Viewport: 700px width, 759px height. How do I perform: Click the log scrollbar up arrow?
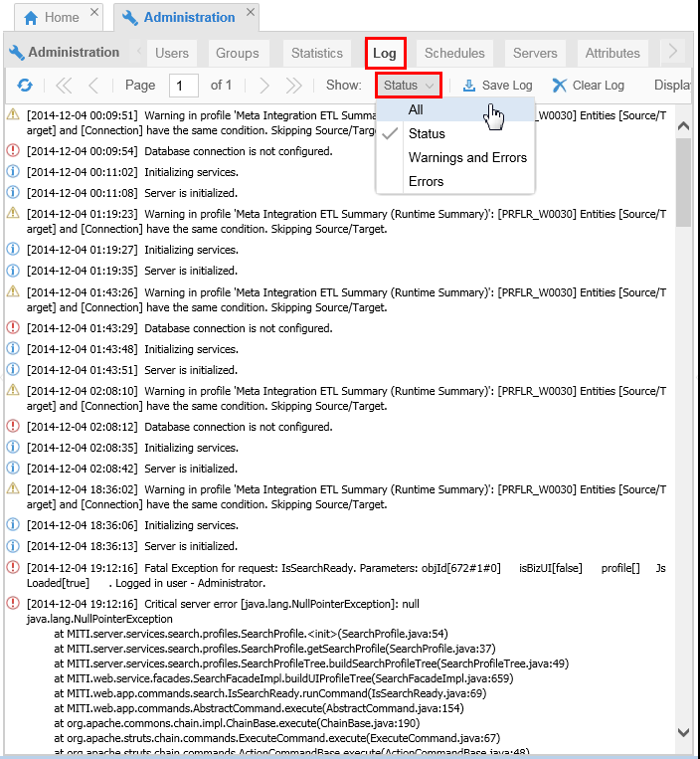pos(683,126)
